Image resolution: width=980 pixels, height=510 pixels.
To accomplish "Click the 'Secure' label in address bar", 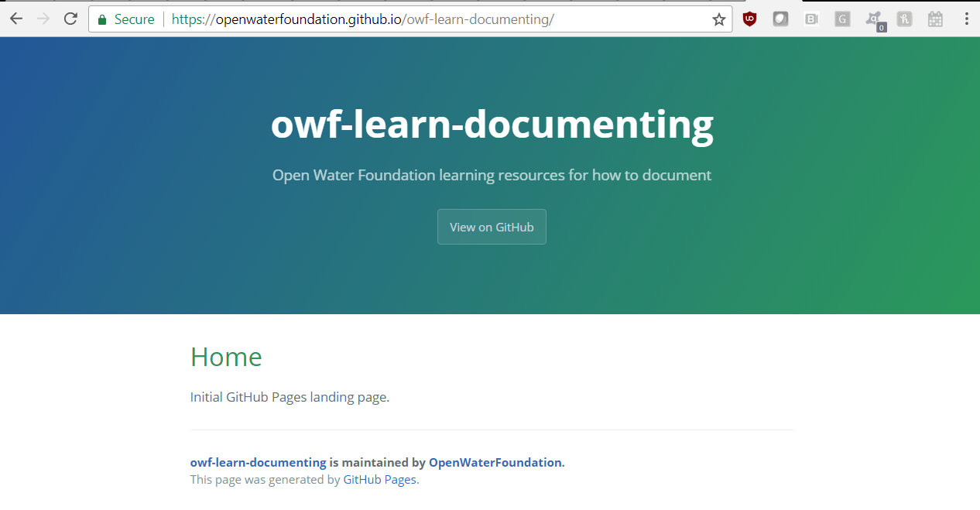I will [x=134, y=19].
